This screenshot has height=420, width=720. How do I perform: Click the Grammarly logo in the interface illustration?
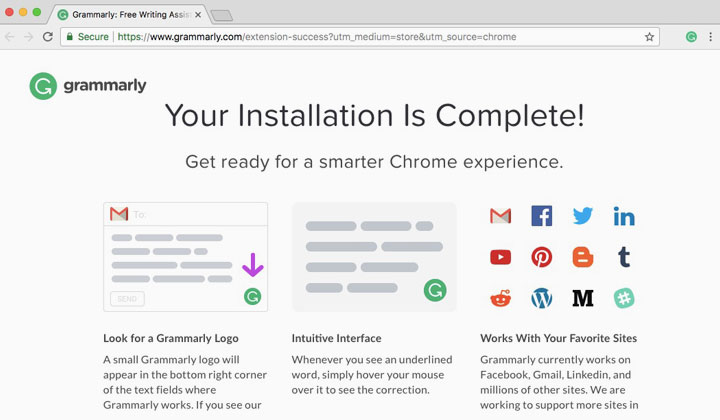point(435,290)
